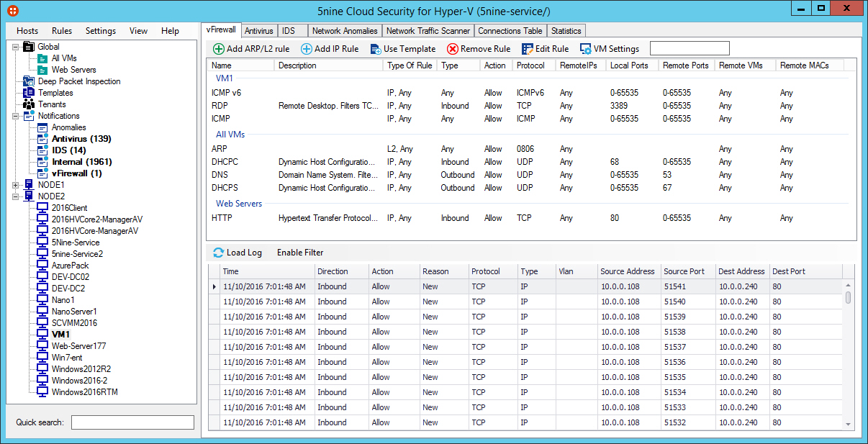Click the Quick search input field
This screenshot has height=444, width=868.
pyautogui.click(x=132, y=422)
